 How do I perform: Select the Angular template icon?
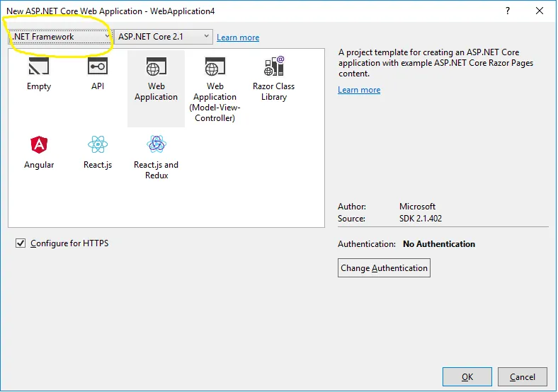tap(39, 144)
